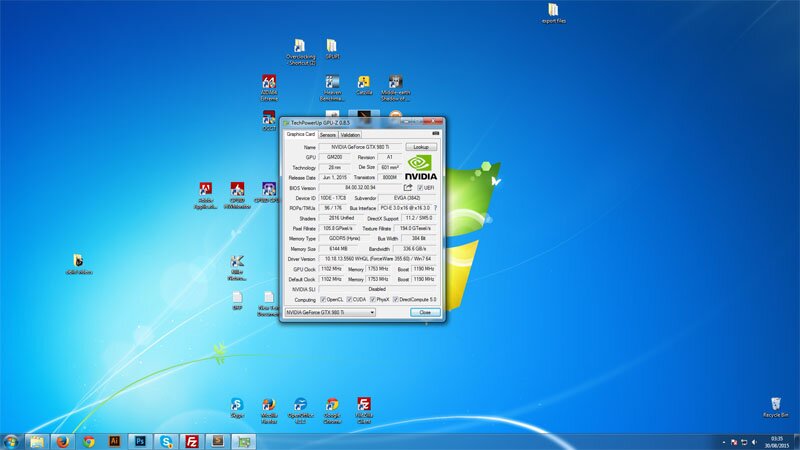Open the Overclocking Shortcut folder

(301, 52)
